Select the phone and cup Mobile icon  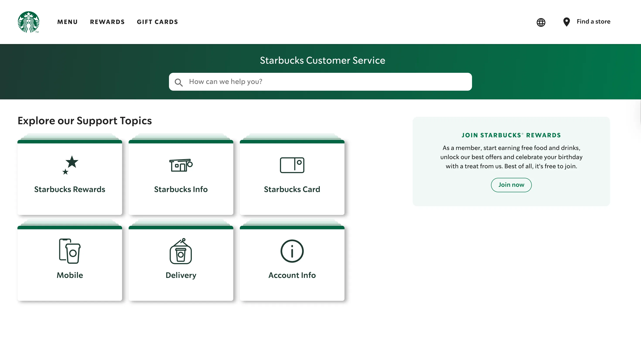coord(70,251)
